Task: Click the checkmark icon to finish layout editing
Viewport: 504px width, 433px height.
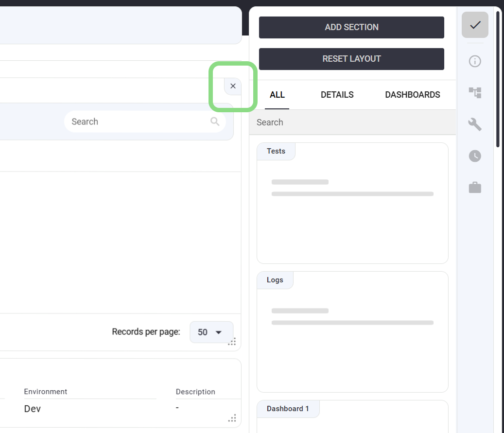Action: pos(475,25)
